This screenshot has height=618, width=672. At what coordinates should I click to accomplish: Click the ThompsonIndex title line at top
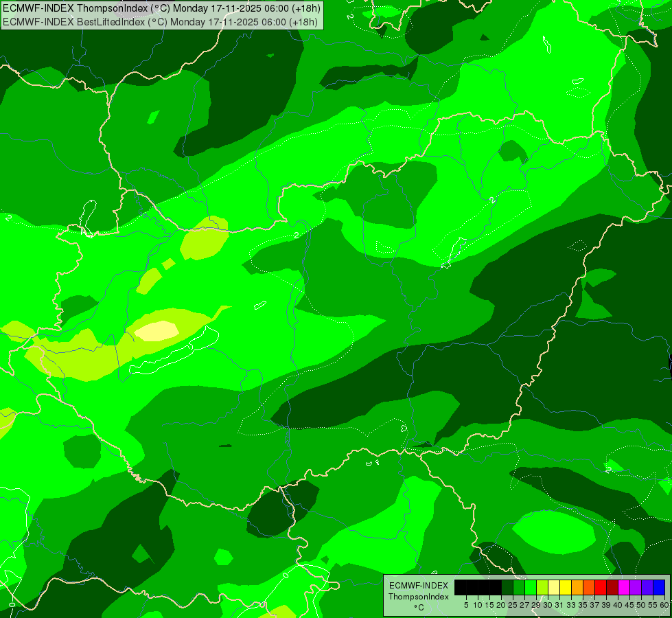(161, 8)
